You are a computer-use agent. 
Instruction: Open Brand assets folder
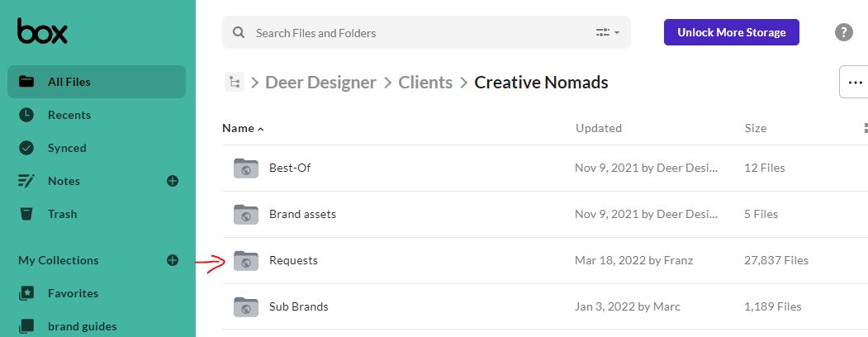(x=302, y=214)
